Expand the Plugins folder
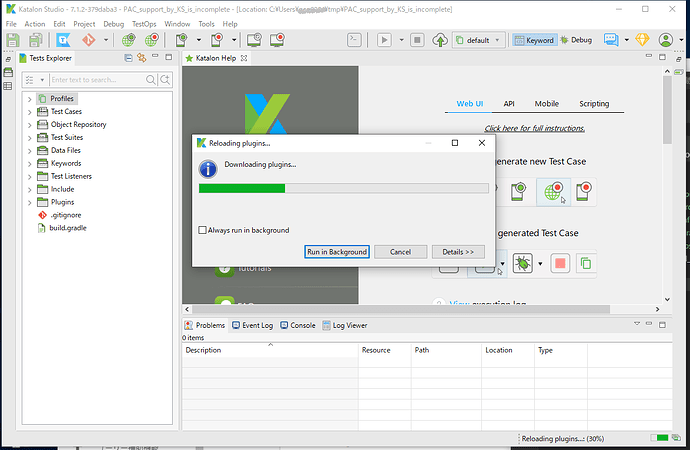Viewport: 690px width, 450px height. pyautogui.click(x=29, y=203)
